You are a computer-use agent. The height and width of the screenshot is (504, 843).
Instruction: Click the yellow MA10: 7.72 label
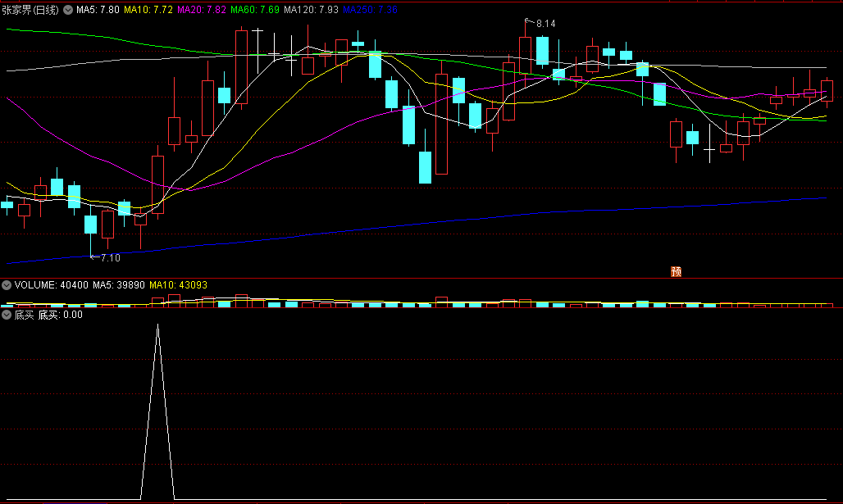pos(148,10)
